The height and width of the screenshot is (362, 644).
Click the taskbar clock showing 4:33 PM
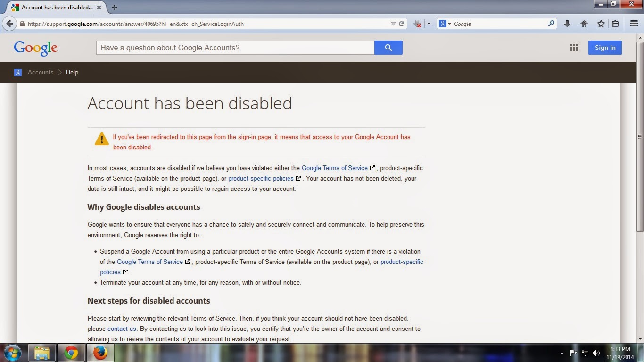[x=620, y=353]
